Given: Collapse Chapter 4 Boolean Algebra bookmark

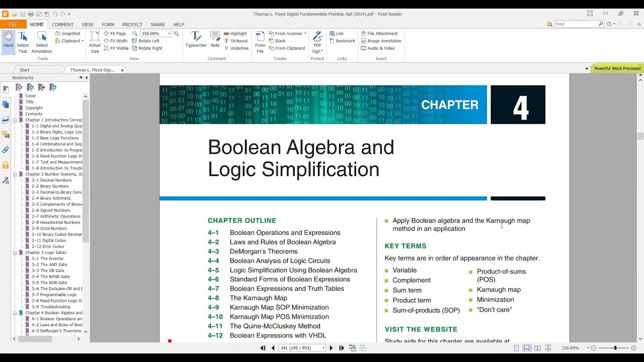Looking at the screenshot, I should pos(15,313).
